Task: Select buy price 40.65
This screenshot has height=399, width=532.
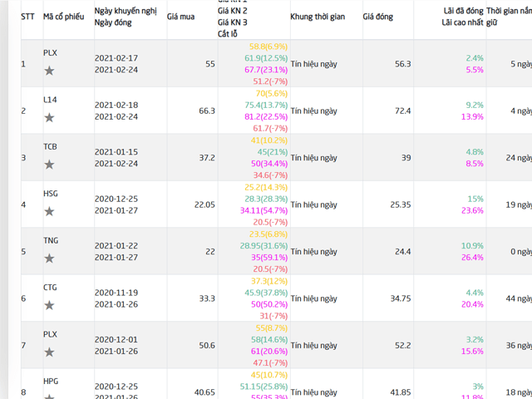Action: point(204,392)
